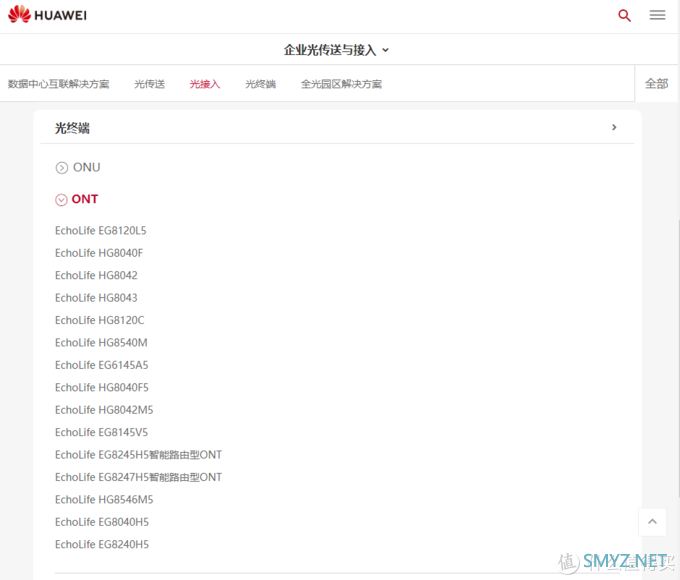Open EchoLife HG8120C product
Screen dimensions: 680x580
100,320
